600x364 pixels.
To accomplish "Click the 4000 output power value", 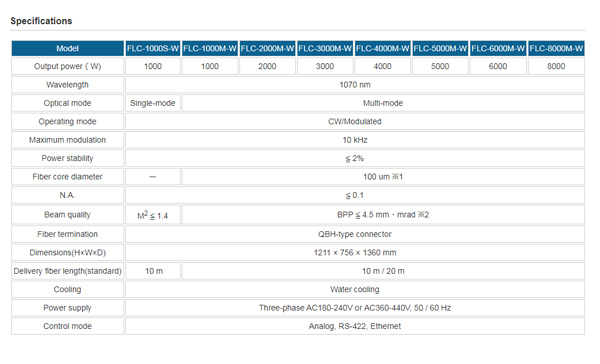I will point(382,66).
